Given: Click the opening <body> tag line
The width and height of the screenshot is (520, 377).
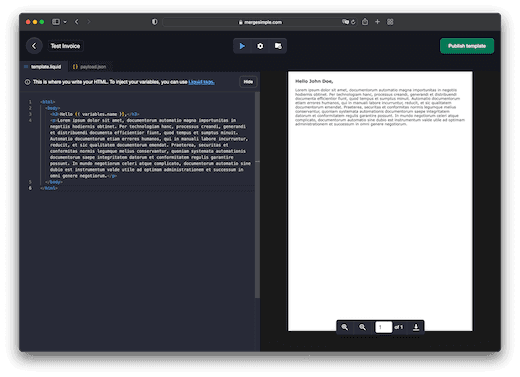Looking at the screenshot, I should 53,108.
